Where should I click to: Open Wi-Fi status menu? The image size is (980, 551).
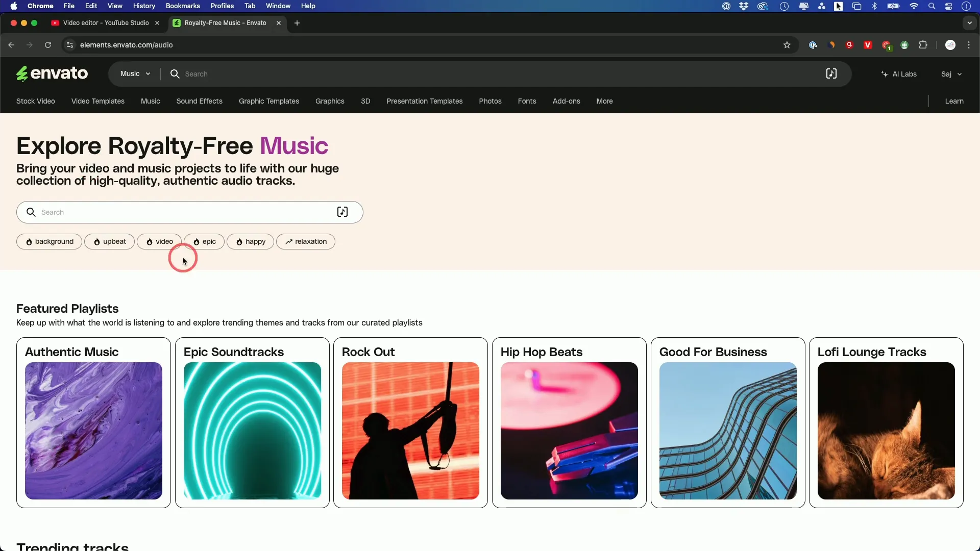[914, 6]
